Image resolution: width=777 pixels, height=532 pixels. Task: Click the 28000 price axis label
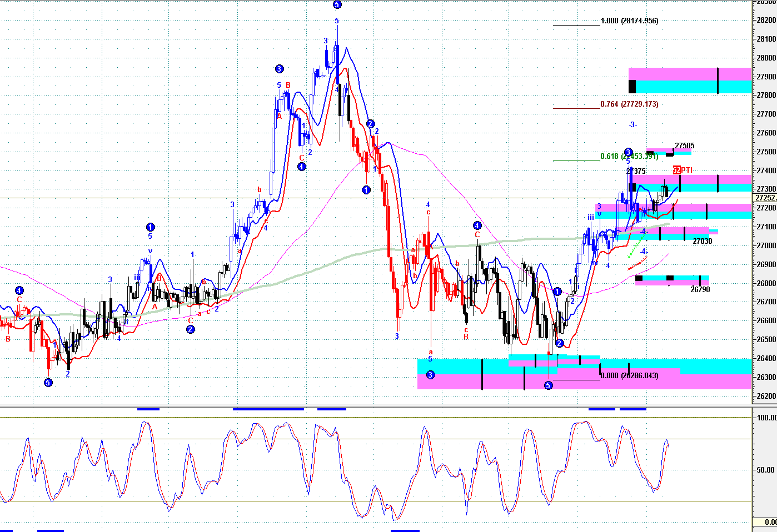click(x=766, y=58)
